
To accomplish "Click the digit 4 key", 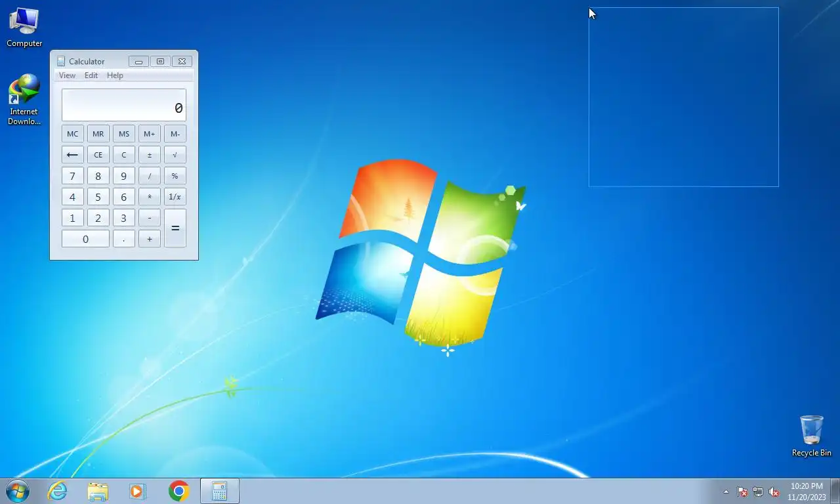I will (x=73, y=197).
